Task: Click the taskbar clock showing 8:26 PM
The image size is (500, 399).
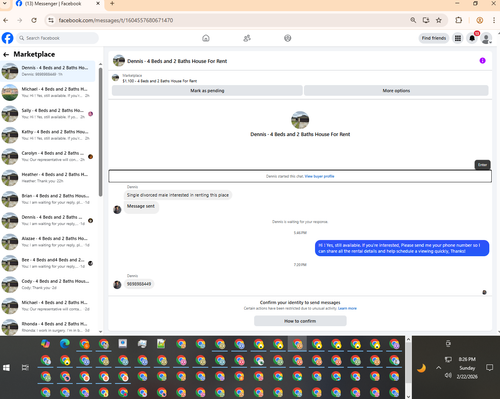Action: [x=467, y=359]
